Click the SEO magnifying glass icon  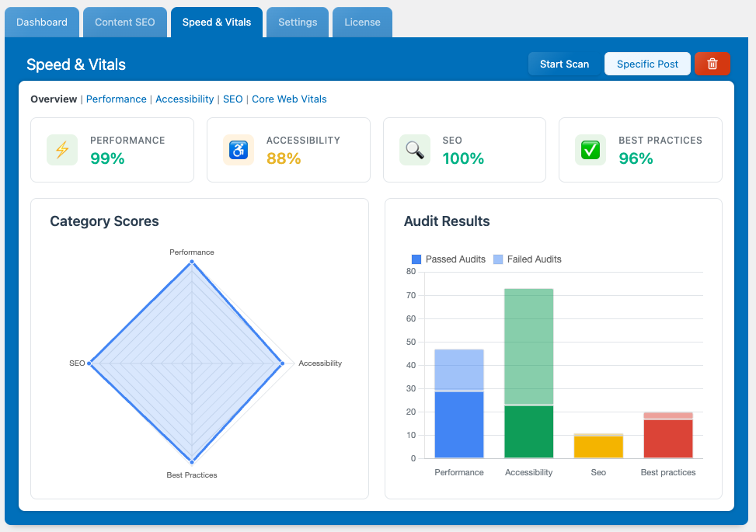point(415,150)
